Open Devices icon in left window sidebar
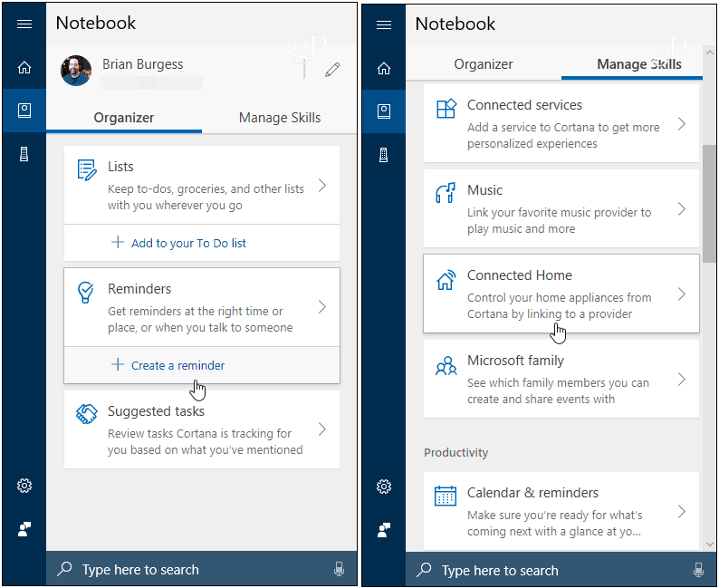The height and width of the screenshot is (588, 719). [x=24, y=154]
